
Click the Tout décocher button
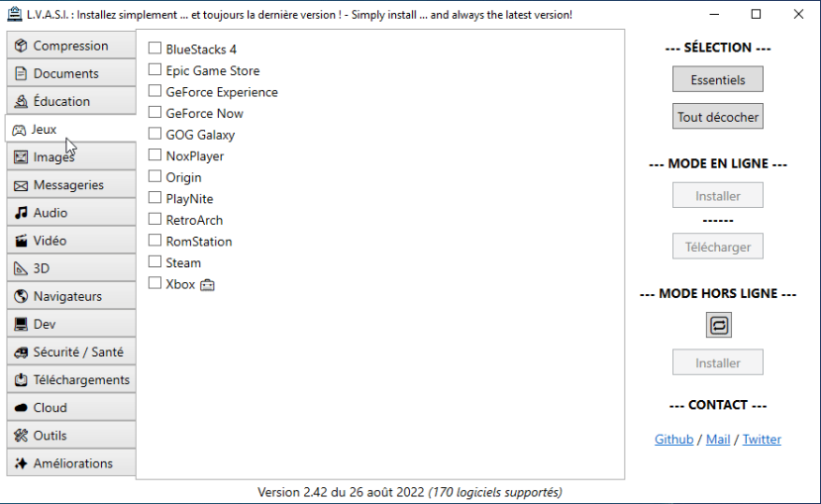(x=718, y=117)
